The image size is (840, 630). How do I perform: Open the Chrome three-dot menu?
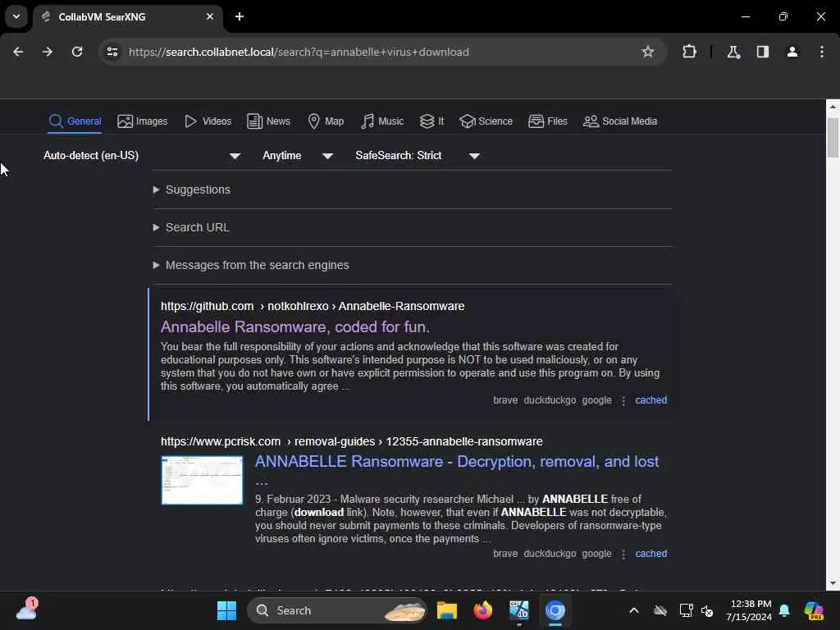tap(822, 52)
